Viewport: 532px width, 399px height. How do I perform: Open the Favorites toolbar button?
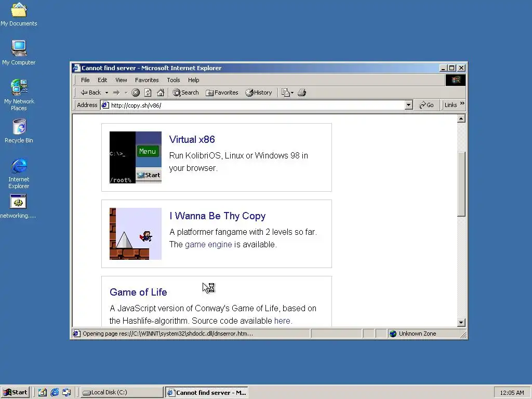222,92
